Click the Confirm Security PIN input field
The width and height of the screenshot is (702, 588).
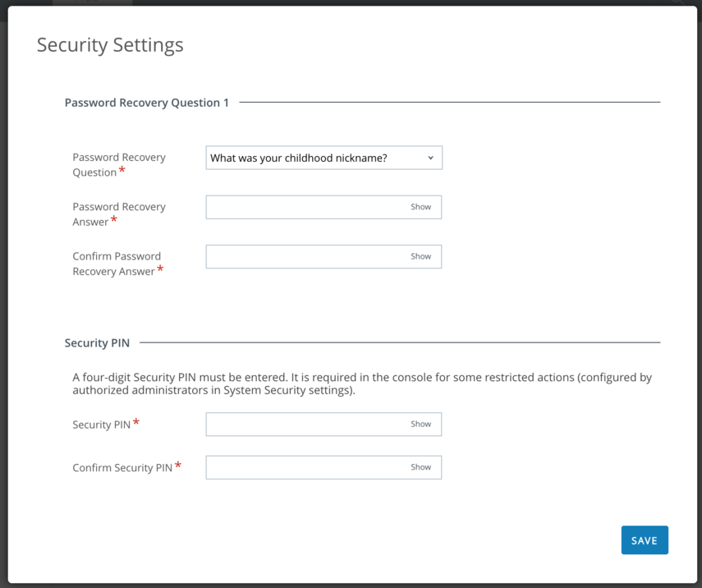(304, 467)
